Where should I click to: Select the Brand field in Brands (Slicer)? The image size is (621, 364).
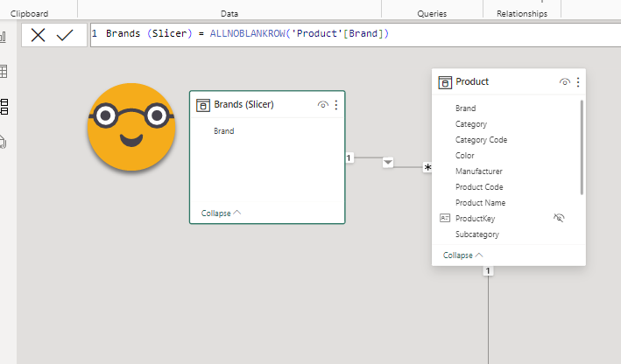click(x=223, y=131)
